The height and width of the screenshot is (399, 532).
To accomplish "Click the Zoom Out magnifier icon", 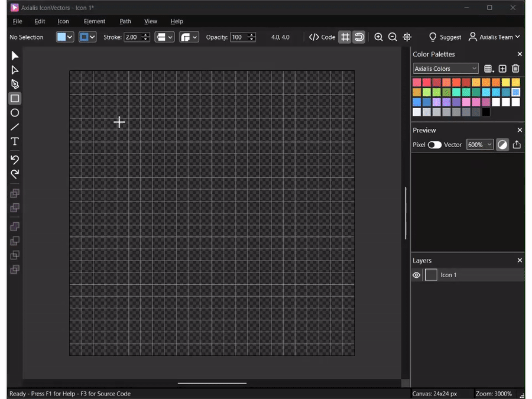I will [x=392, y=37].
